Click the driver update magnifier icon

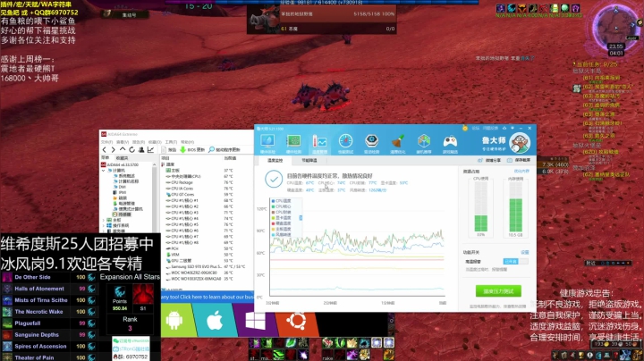(211, 150)
